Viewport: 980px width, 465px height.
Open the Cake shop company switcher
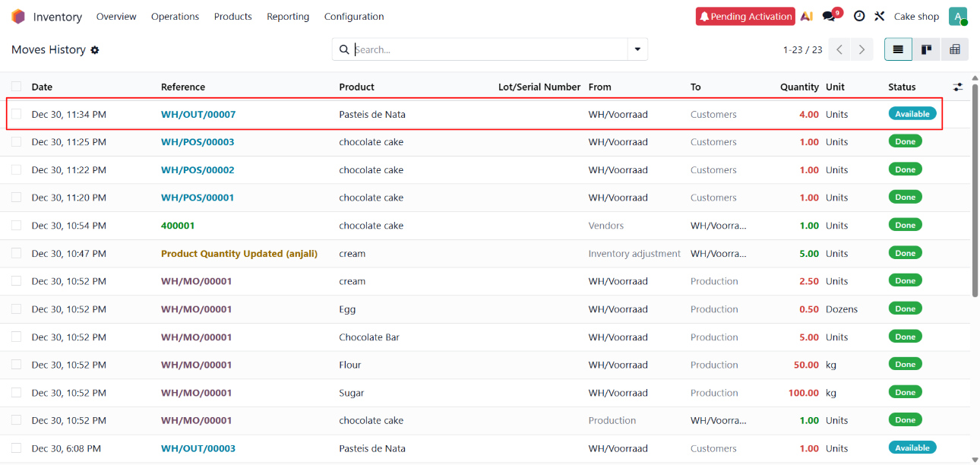916,17
